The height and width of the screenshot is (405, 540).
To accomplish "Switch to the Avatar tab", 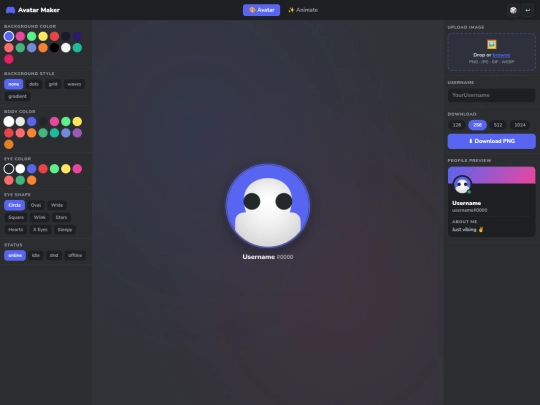I will (261, 10).
